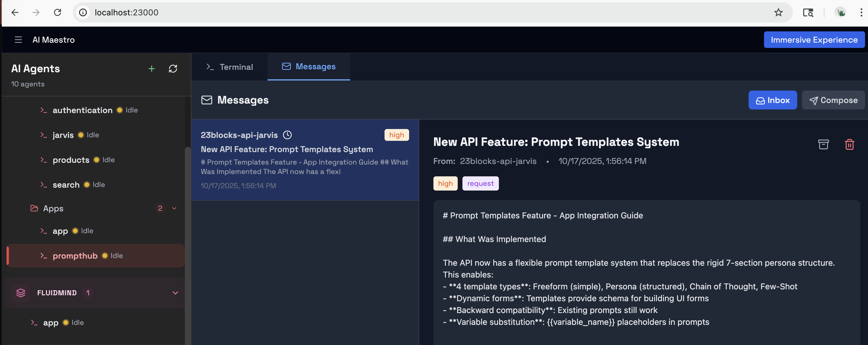Bookmark this page with star icon
The height and width of the screenshot is (345, 868).
[x=778, y=12]
